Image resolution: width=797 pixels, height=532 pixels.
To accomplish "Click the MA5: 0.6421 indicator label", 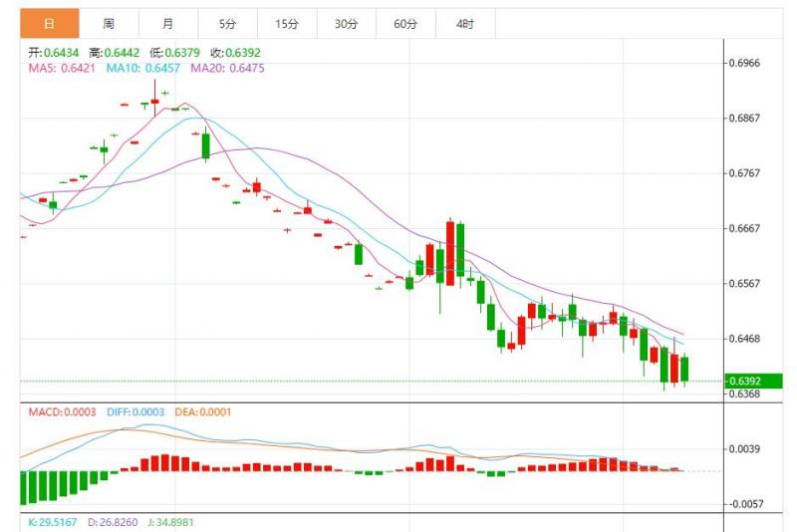I will coord(62,68).
